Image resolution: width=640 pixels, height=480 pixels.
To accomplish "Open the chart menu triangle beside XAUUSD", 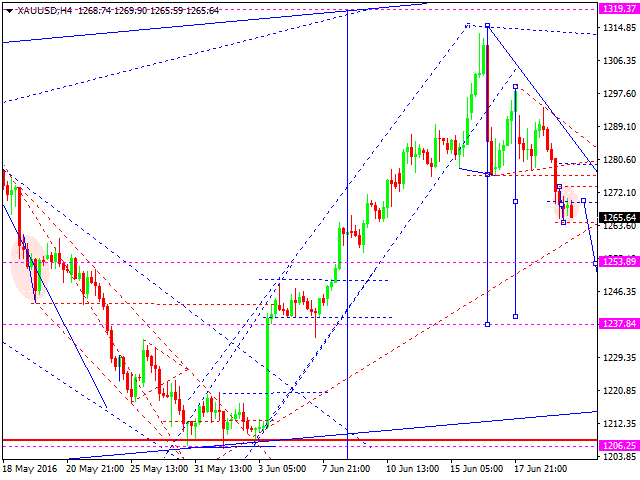I will pyautogui.click(x=9, y=11).
